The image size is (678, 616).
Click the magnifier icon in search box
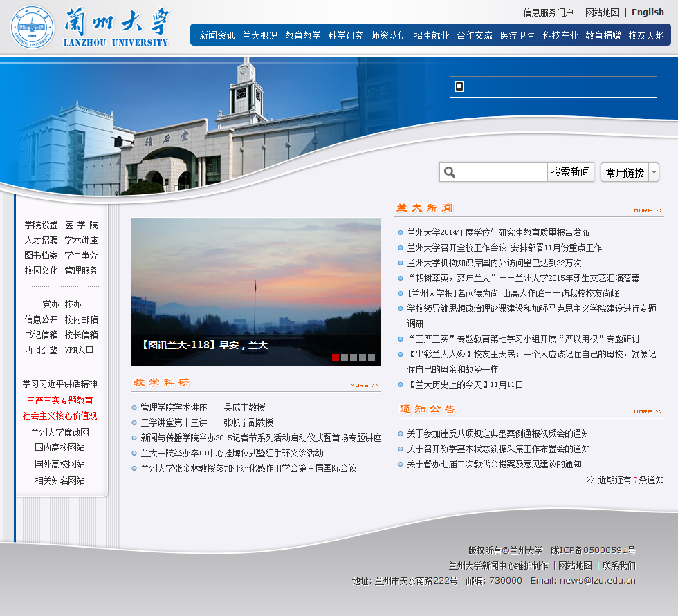coord(450,172)
